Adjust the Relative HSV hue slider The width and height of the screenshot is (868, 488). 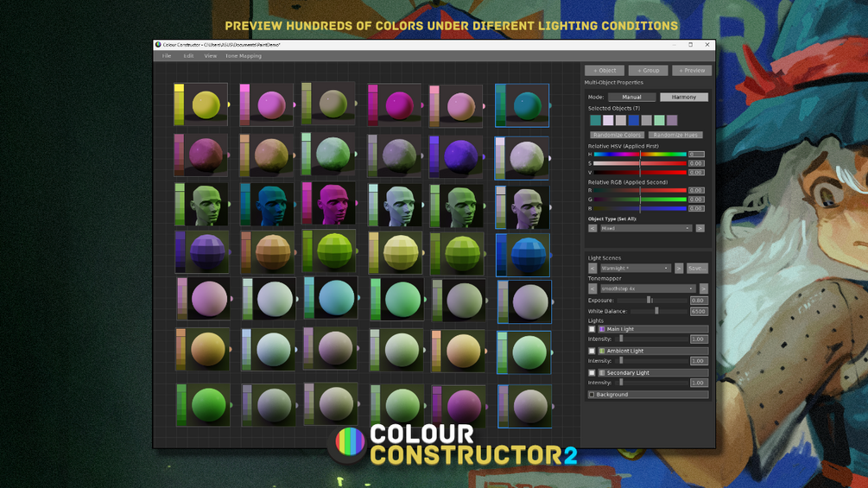click(640, 155)
